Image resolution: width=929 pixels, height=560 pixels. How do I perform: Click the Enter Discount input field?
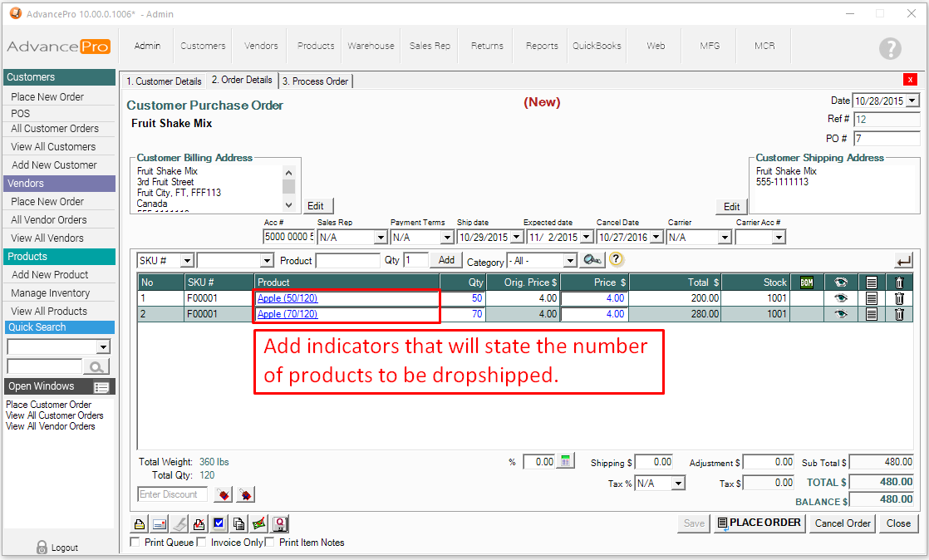[x=172, y=494]
